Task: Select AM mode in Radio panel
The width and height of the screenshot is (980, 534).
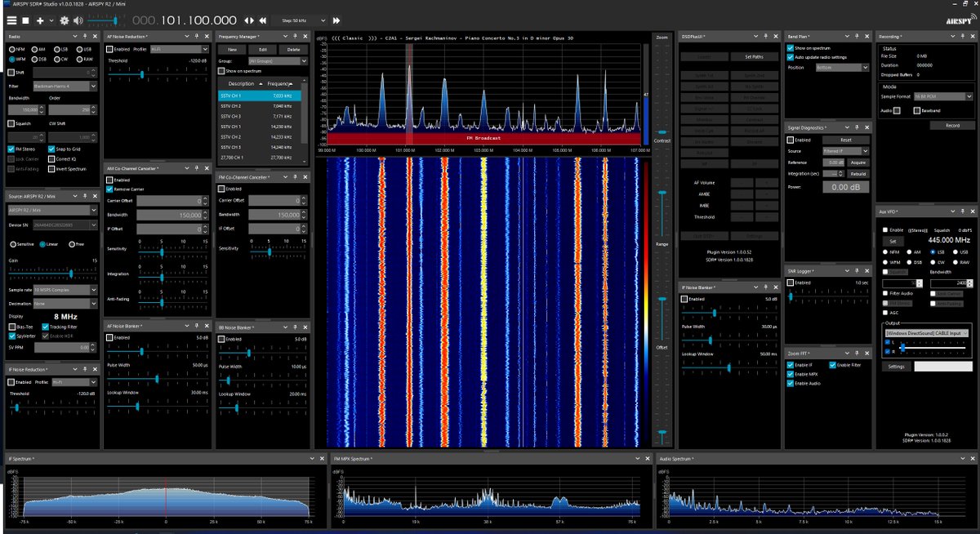Action: tap(38, 50)
